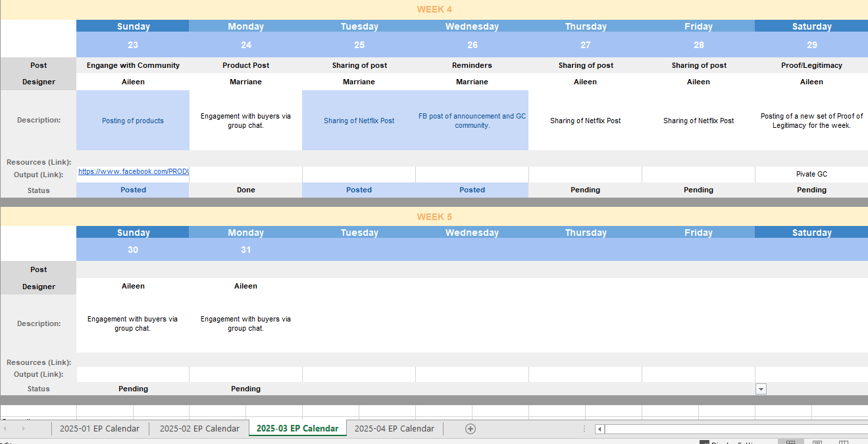Open the Facebook output link for Sunday 23
This screenshot has width=868, height=444.
(x=133, y=172)
